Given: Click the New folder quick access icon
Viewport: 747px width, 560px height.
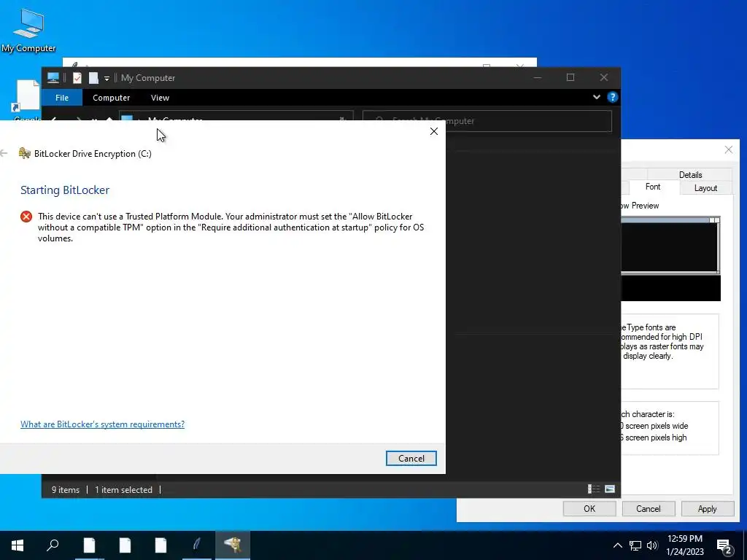Looking at the screenshot, I should pos(93,77).
